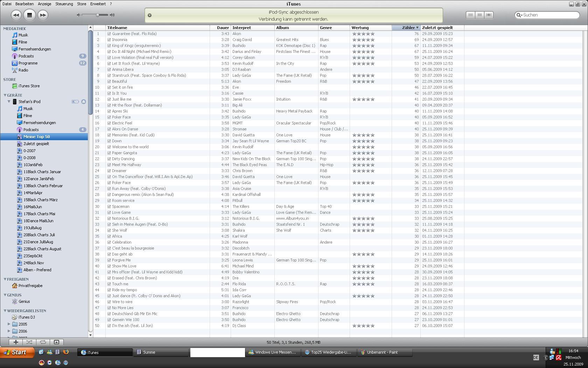Open the Musik library
The height and width of the screenshot is (368, 588).
point(23,35)
